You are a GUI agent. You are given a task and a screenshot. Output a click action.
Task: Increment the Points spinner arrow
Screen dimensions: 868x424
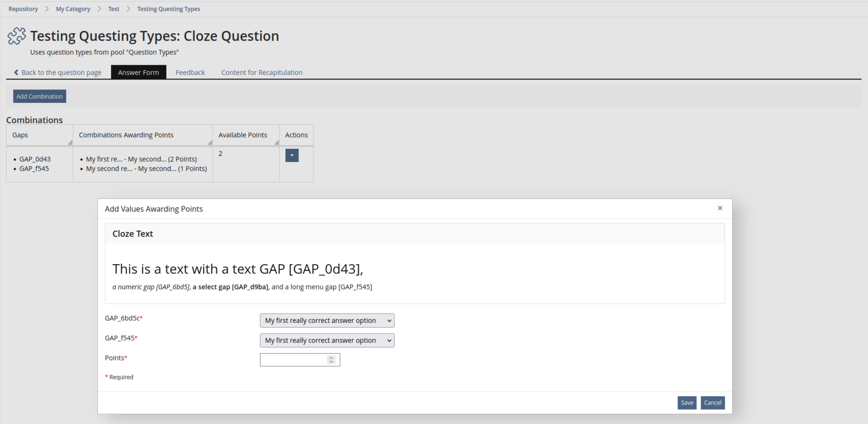click(x=331, y=357)
